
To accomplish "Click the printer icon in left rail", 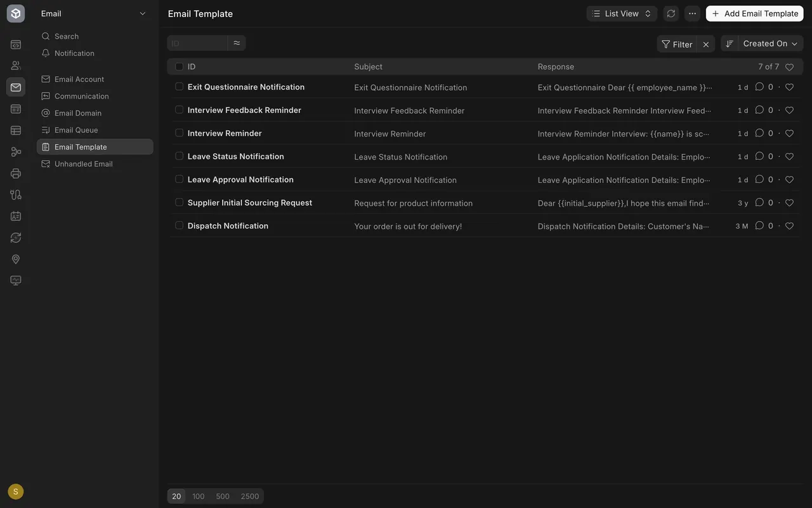I will [16, 173].
